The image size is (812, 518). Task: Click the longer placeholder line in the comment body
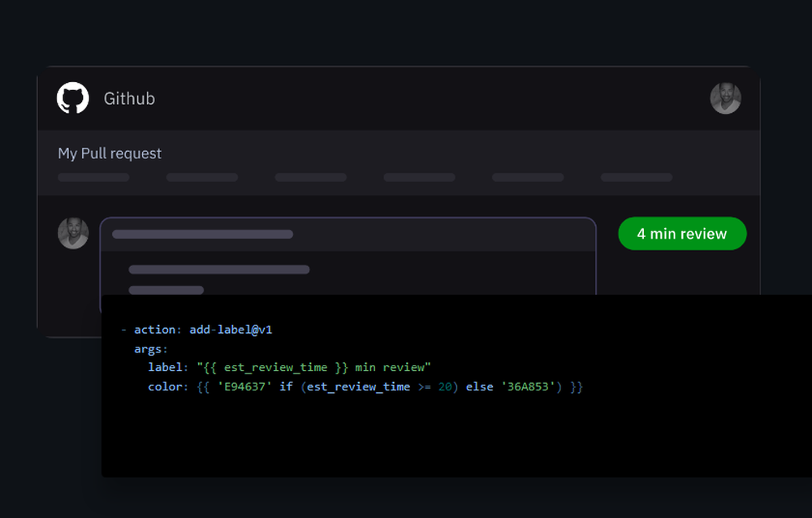219,270
